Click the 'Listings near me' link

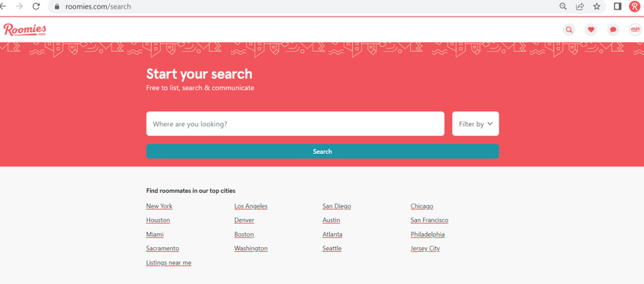pyautogui.click(x=169, y=263)
